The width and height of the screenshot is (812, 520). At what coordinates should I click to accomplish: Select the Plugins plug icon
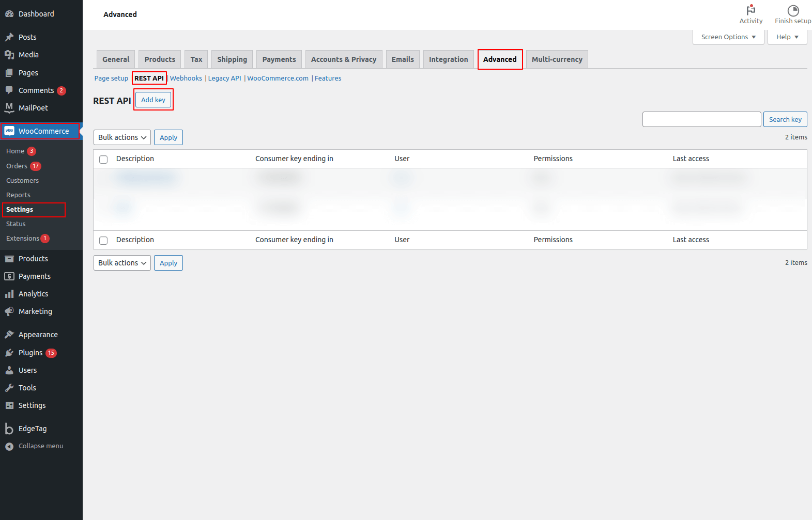[9, 353]
